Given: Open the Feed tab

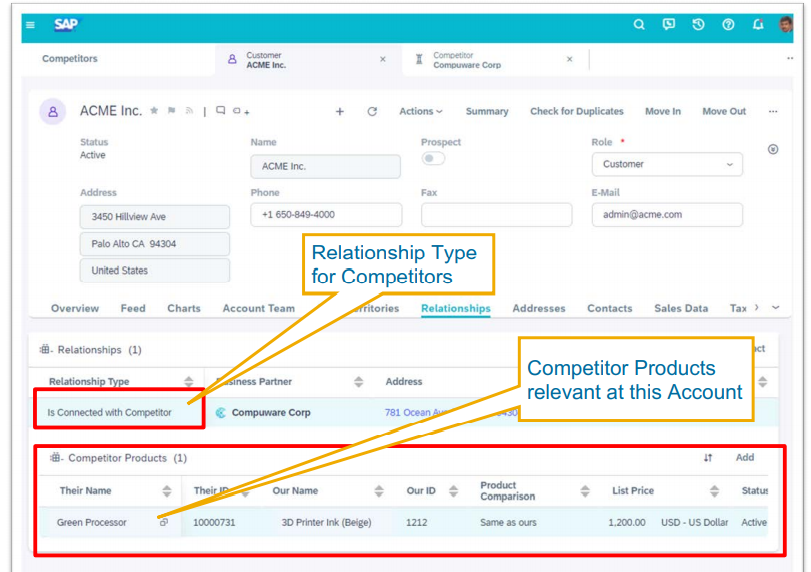Looking at the screenshot, I should coord(133,308).
